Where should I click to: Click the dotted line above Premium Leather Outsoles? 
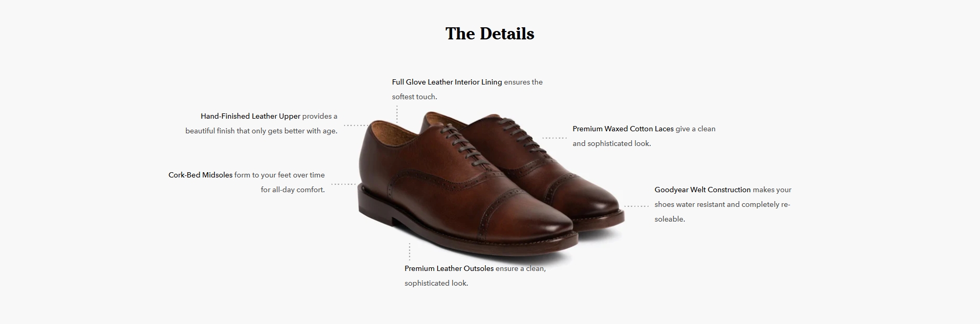tap(410, 252)
